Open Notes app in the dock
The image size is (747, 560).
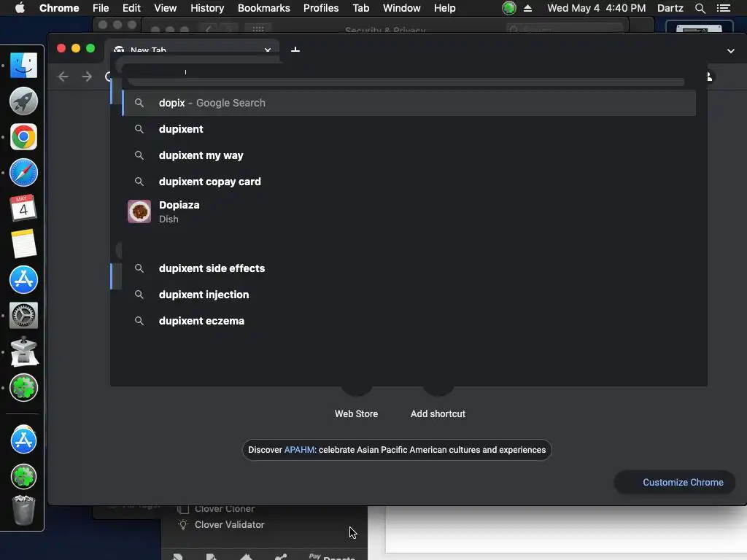[x=23, y=244]
